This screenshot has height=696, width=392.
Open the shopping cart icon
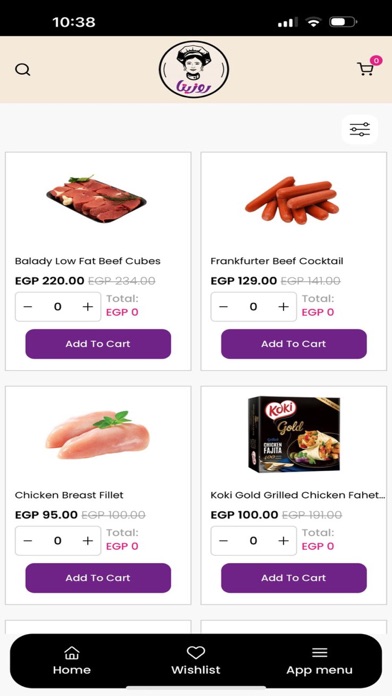click(x=365, y=69)
